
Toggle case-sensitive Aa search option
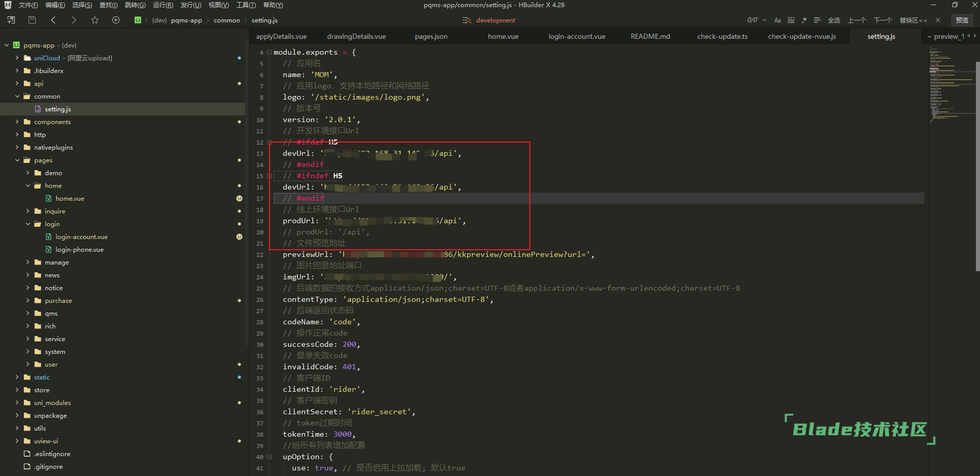point(777,20)
